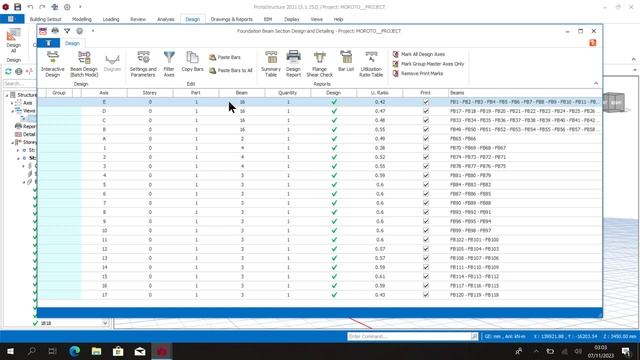Click Mark All Design Axes

pyautogui.click(x=419, y=54)
